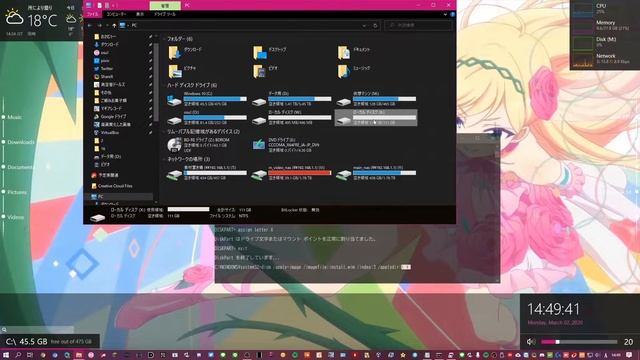640x360 pixels.
Task: Select the BD-RE ドライブ disc icon
Action: click(x=174, y=144)
